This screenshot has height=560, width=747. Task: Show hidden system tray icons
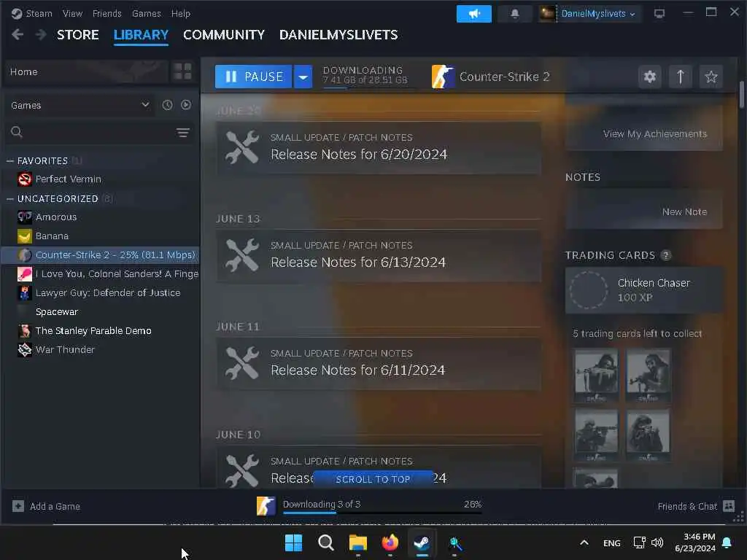[x=584, y=542]
